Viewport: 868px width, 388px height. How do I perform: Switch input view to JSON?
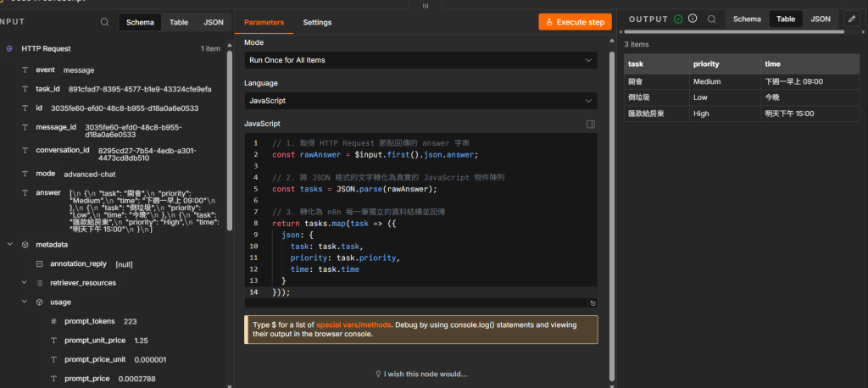[x=213, y=22]
